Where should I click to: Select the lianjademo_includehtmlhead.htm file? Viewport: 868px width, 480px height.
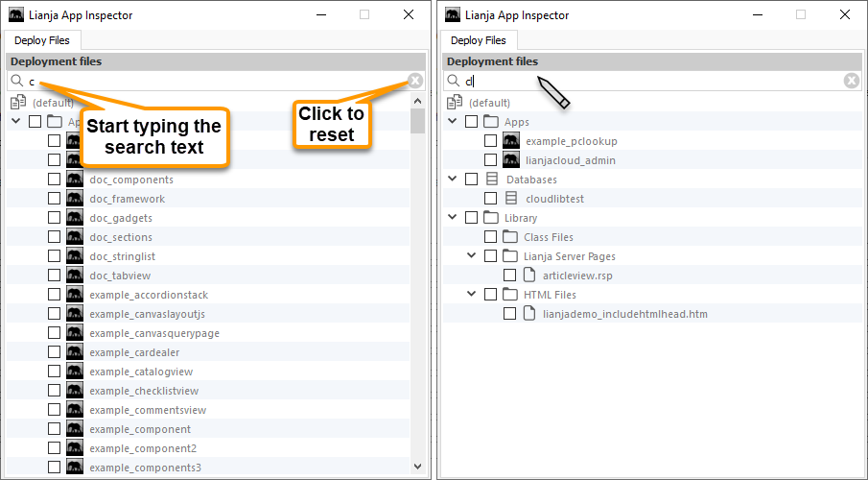tap(624, 314)
